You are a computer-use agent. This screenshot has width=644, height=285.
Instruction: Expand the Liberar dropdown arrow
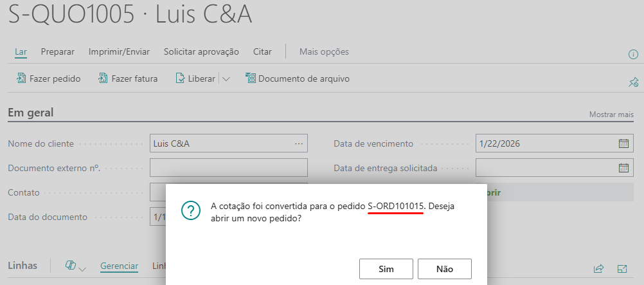coord(226,79)
